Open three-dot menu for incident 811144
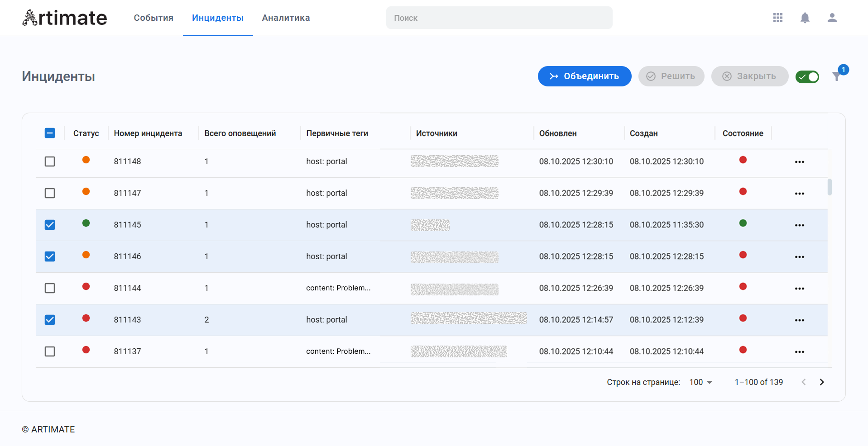 [x=799, y=289]
